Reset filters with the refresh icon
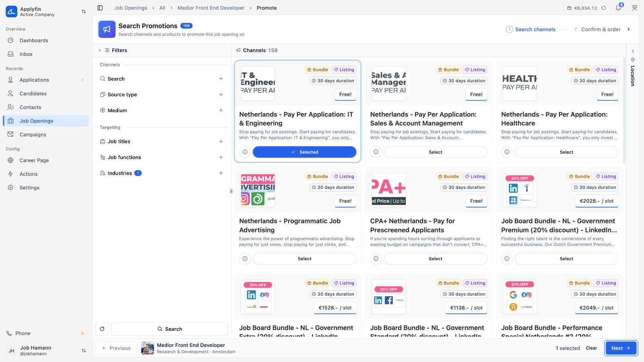The width and height of the screenshot is (644, 362). coord(102,329)
